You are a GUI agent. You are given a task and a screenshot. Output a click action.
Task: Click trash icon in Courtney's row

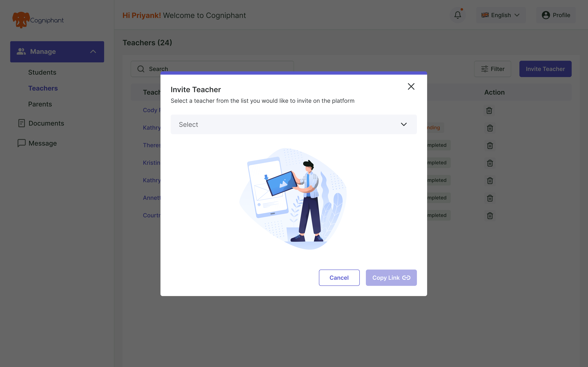coord(490,216)
